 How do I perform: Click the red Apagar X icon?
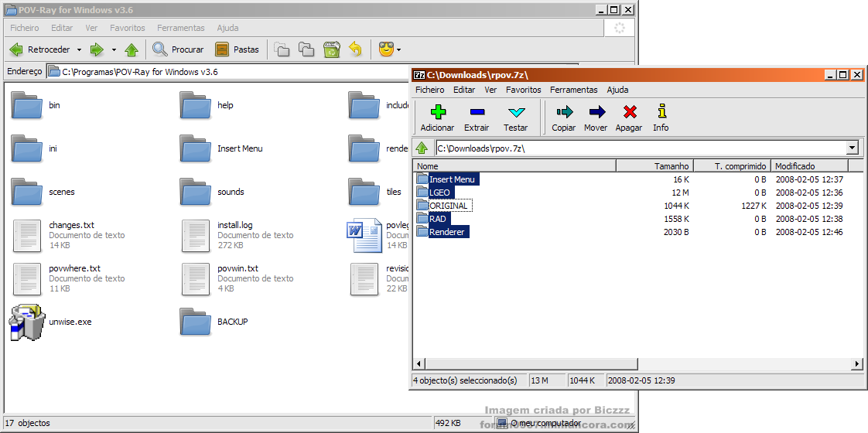click(630, 112)
